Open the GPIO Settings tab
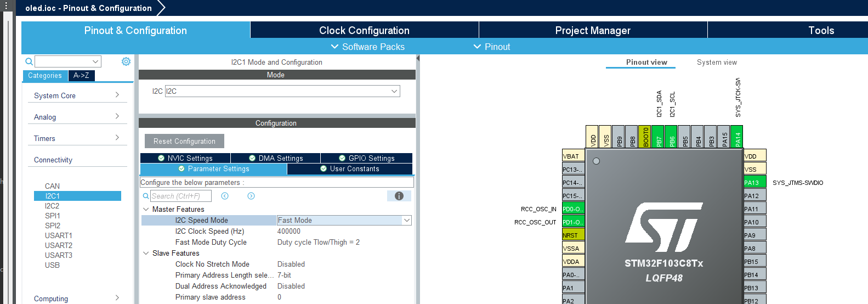The width and height of the screenshot is (868, 304). tap(366, 158)
